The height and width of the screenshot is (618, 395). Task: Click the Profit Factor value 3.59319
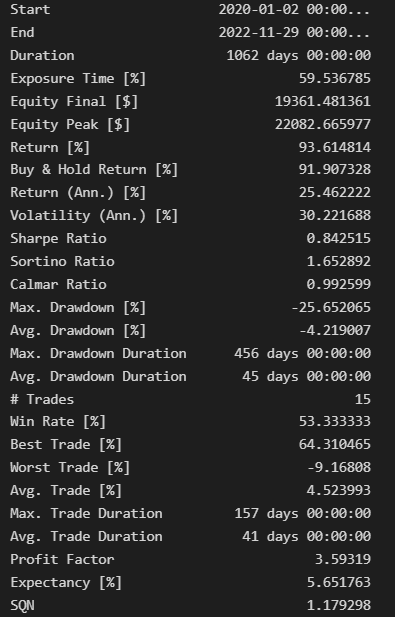[x=342, y=559]
